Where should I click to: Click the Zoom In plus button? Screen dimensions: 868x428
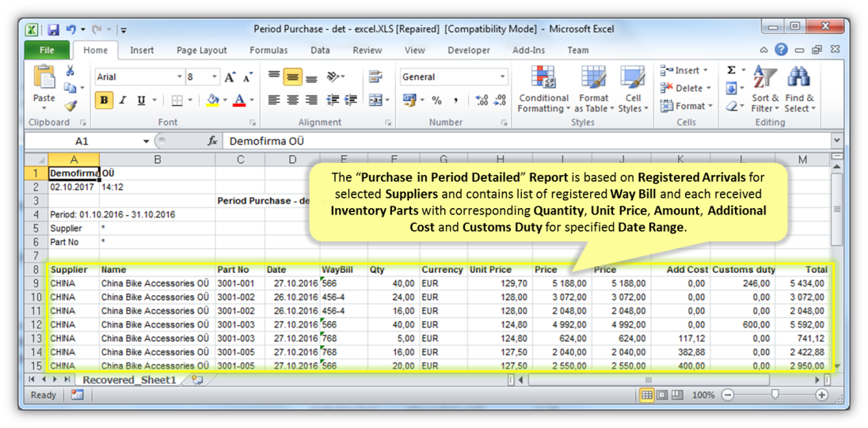click(822, 395)
